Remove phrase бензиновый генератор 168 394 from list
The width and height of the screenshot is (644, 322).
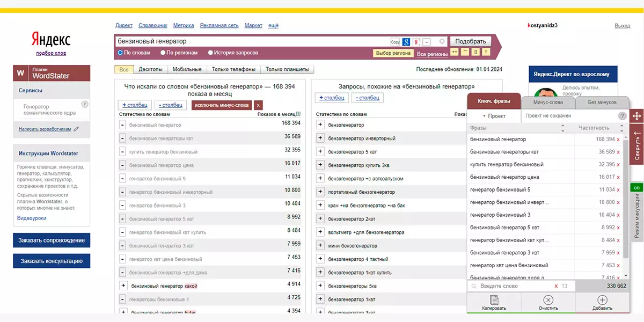[x=618, y=140]
